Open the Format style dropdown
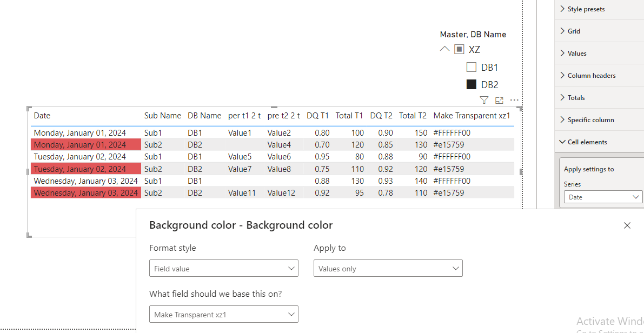The height and width of the screenshot is (333, 644). 224,269
